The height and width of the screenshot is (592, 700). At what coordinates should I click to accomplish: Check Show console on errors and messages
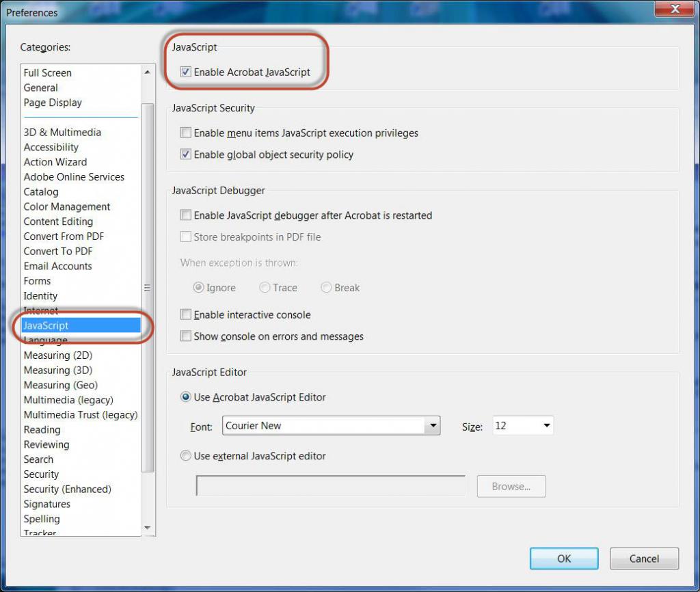pos(186,336)
